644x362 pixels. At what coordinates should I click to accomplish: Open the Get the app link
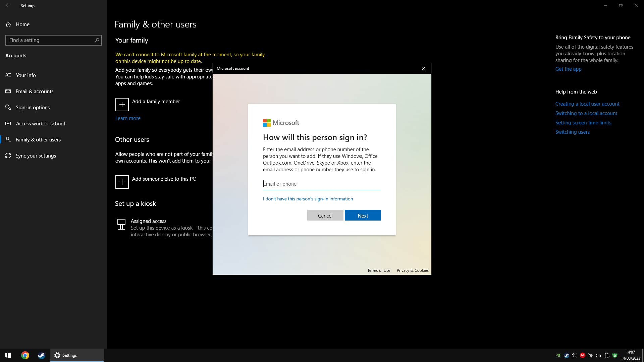coord(568,69)
